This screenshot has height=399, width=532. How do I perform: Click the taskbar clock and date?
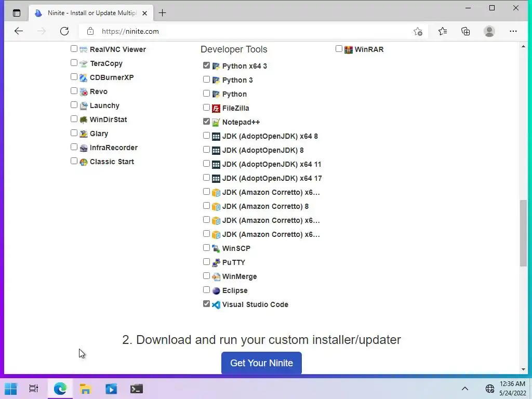tap(512, 389)
